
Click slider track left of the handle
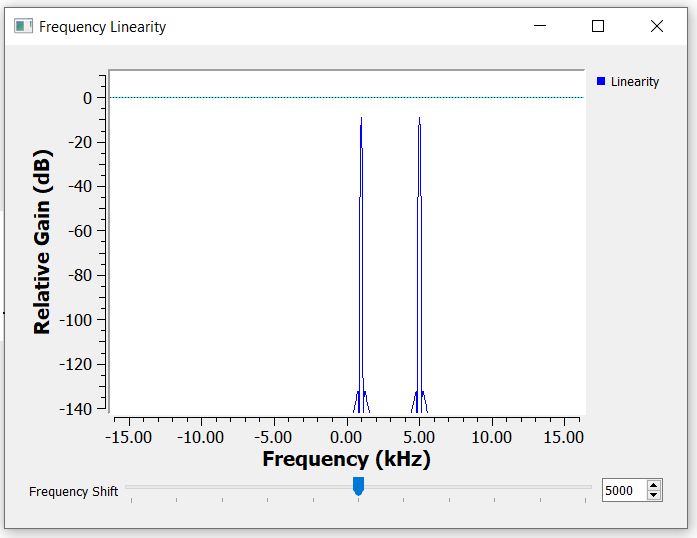240,487
